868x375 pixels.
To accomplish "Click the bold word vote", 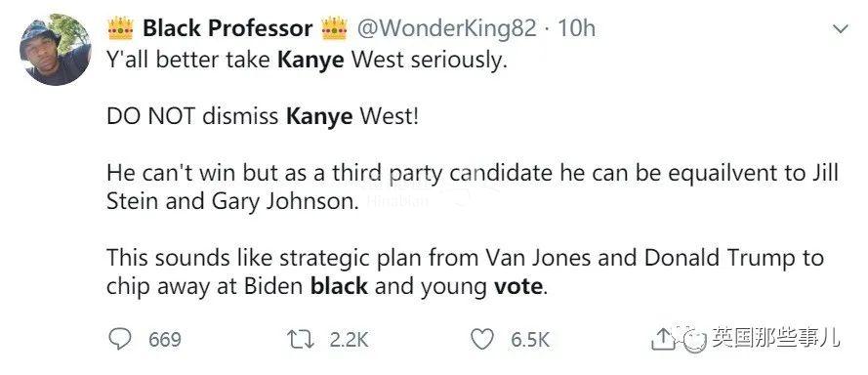I will [518, 286].
